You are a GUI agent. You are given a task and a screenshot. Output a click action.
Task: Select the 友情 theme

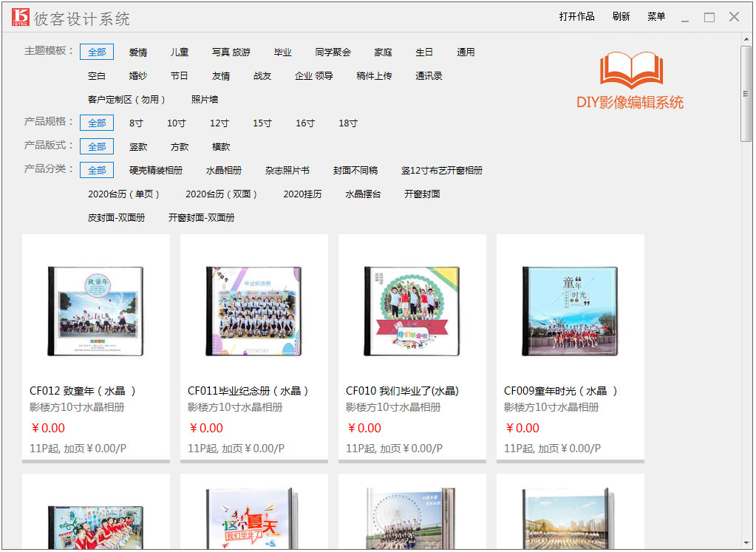[x=221, y=75]
